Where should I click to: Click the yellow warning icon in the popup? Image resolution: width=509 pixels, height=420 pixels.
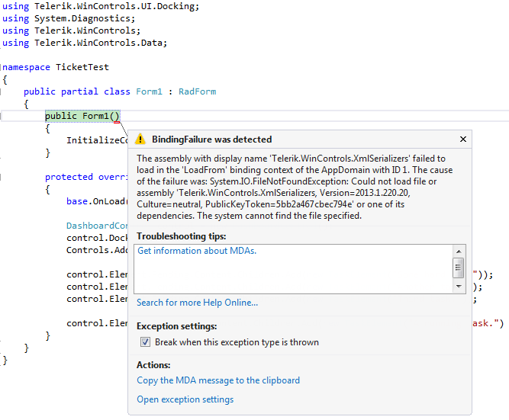(x=140, y=139)
